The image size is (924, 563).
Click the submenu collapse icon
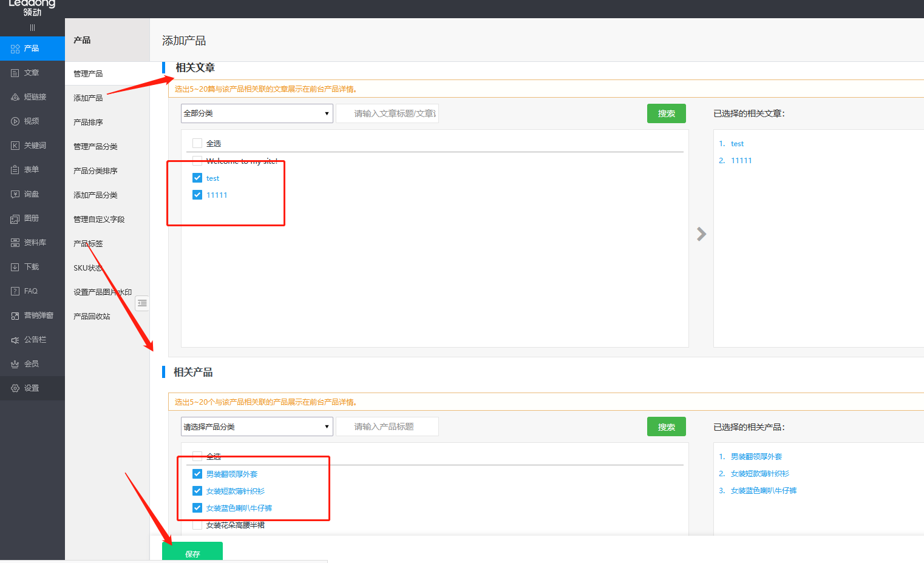click(142, 303)
